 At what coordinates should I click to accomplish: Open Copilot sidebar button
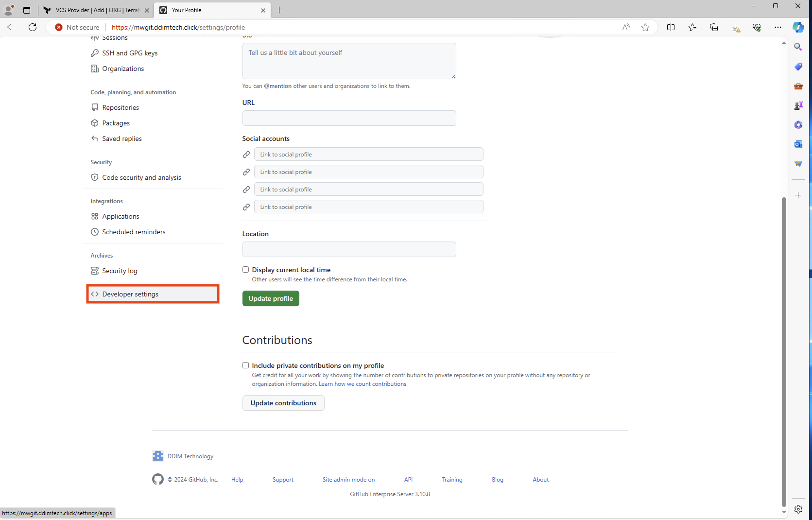coord(798,27)
